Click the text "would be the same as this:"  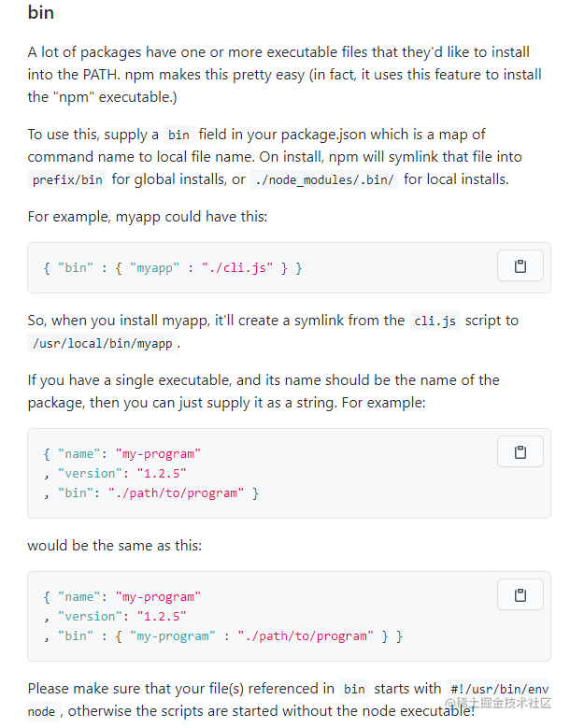coord(115,545)
